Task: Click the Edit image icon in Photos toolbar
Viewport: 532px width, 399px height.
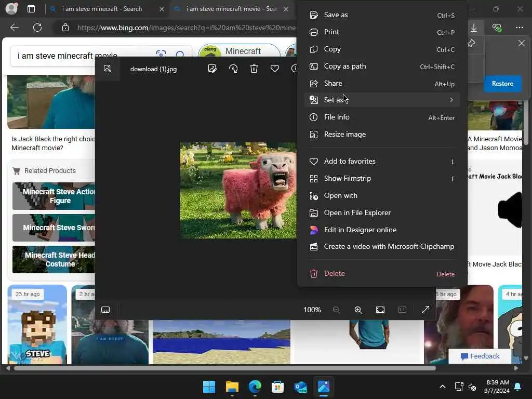Action: (212, 69)
